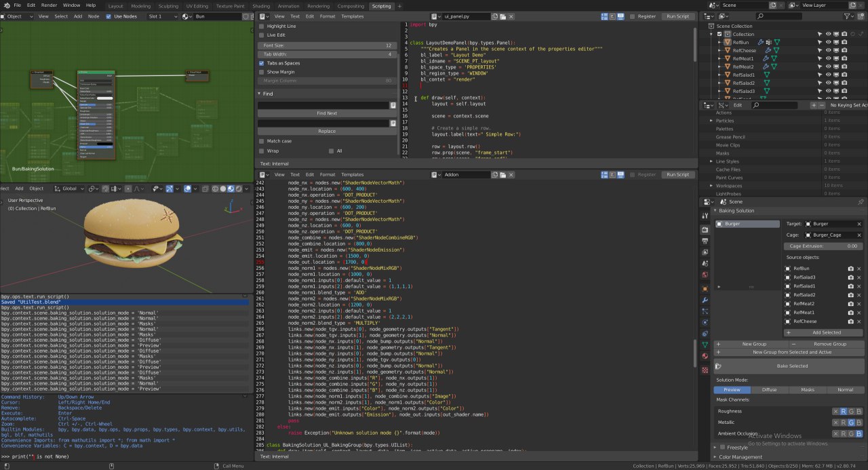Toggle RefMeat1 selectability arrow icon

click(819, 58)
